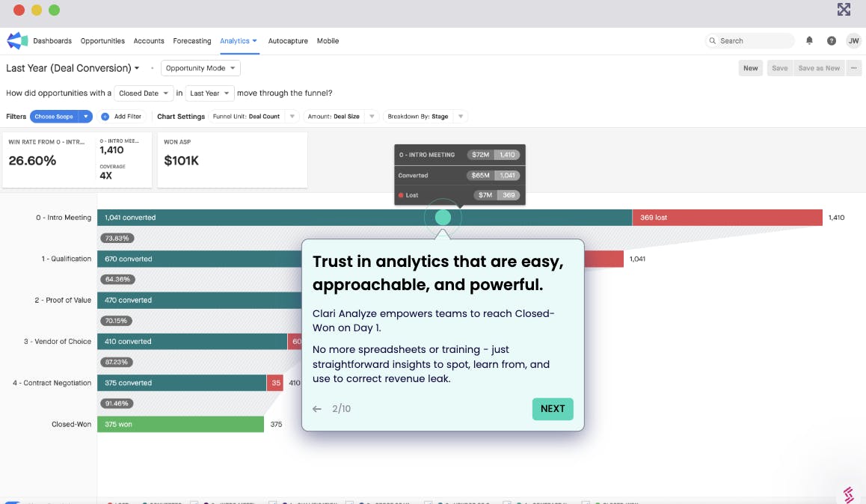
Task: Click the green 375 won bar
Action: click(x=180, y=425)
